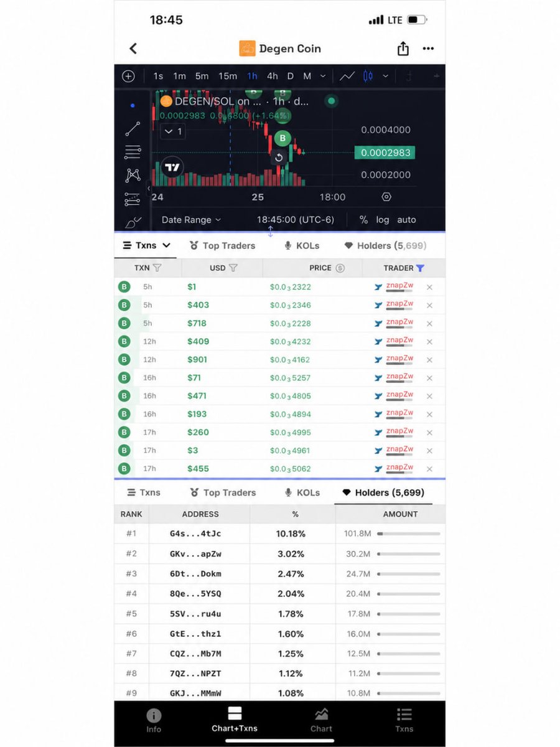Click the USD column filter icon
The image size is (560, 747).
pos(233,268)
